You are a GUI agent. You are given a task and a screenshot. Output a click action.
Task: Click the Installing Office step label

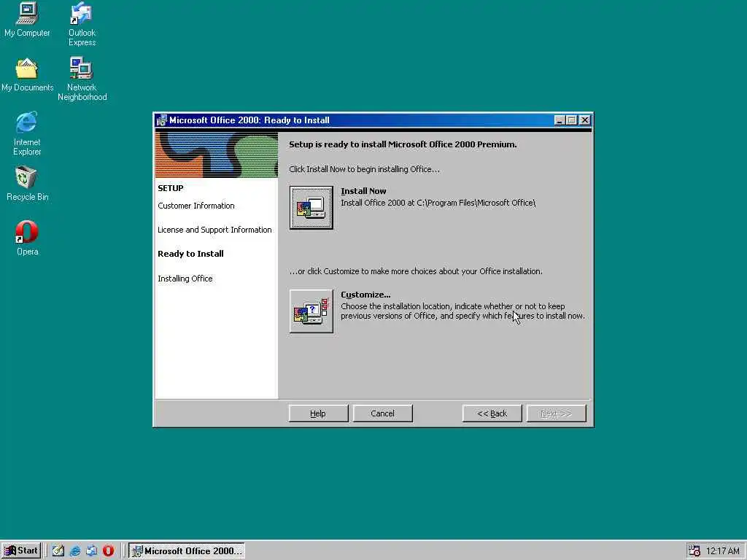click(185, 279)
